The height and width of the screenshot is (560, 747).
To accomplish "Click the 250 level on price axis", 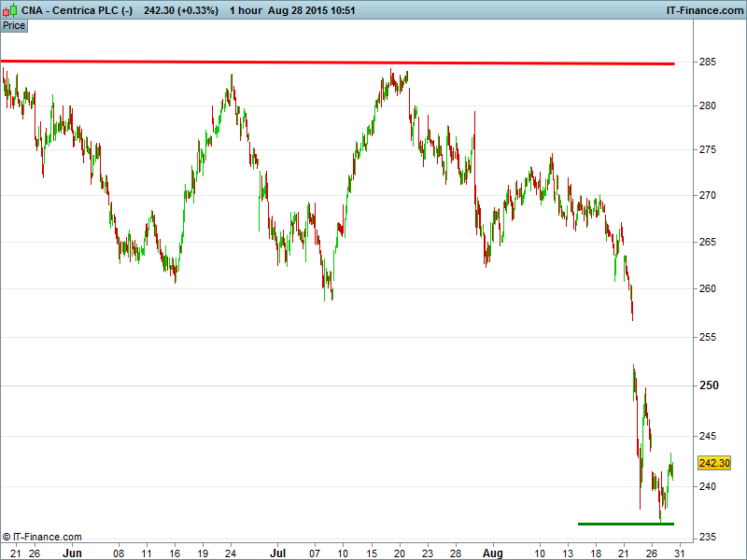I will click(708, 385).
